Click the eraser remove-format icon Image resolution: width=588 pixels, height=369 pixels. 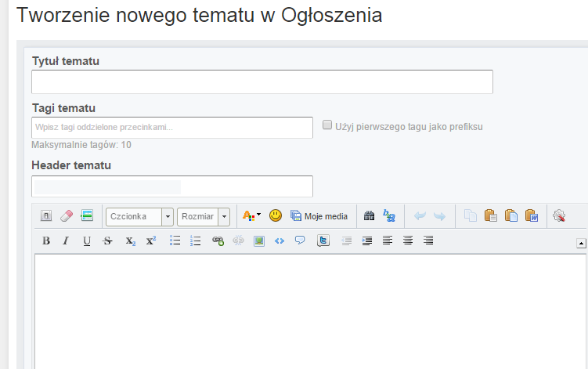click(67, 216)
